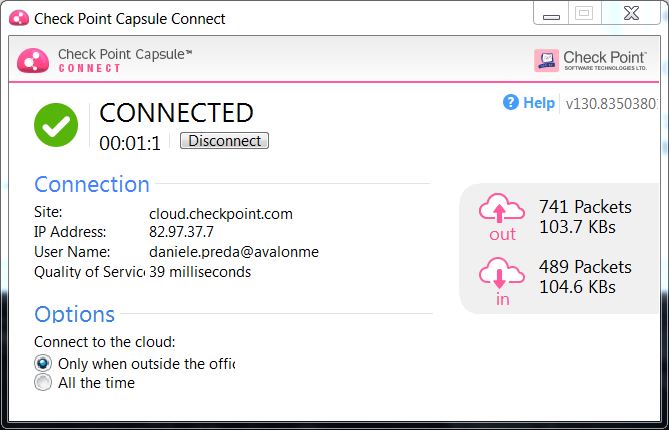Select 'Only when outside the office' option
Viewport: 669px width, 430px height.
pos(43,364)
